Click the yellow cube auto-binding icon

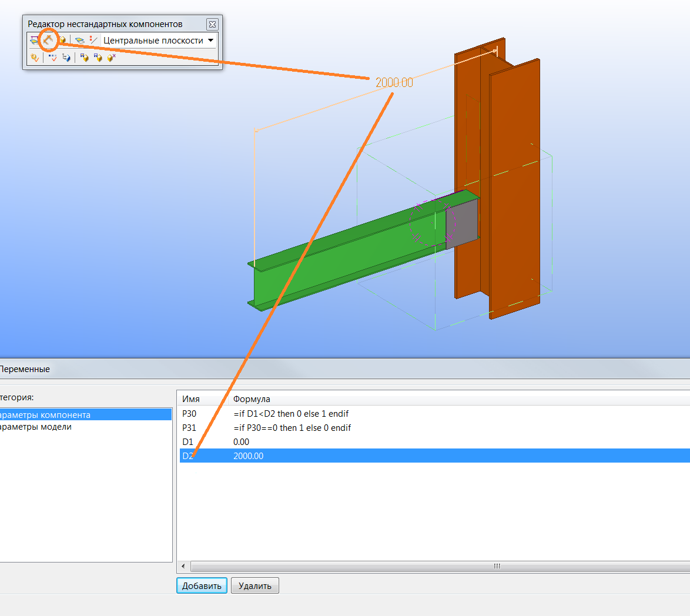(62, 41)
